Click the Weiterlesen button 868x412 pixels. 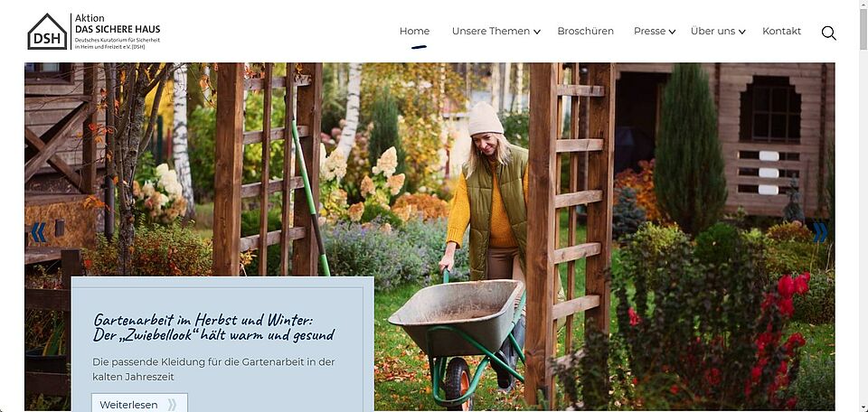click(139, 404)
